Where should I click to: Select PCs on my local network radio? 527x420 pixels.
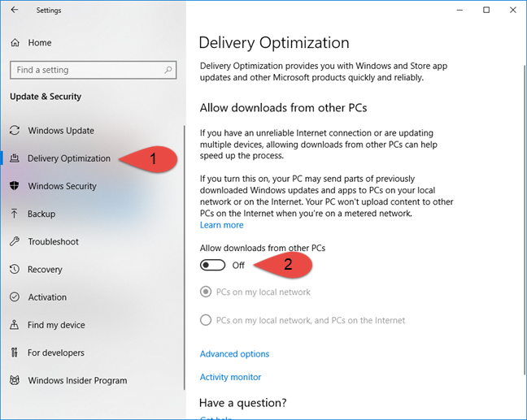pos(206,292)
